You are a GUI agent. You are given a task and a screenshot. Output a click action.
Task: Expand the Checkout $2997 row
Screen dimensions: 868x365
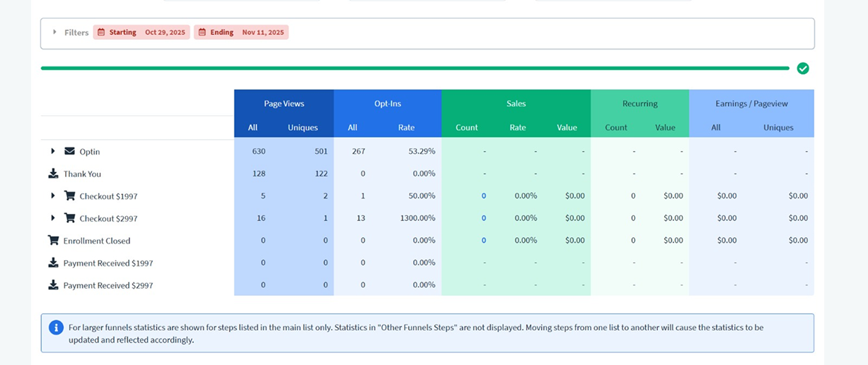point(53,218)
